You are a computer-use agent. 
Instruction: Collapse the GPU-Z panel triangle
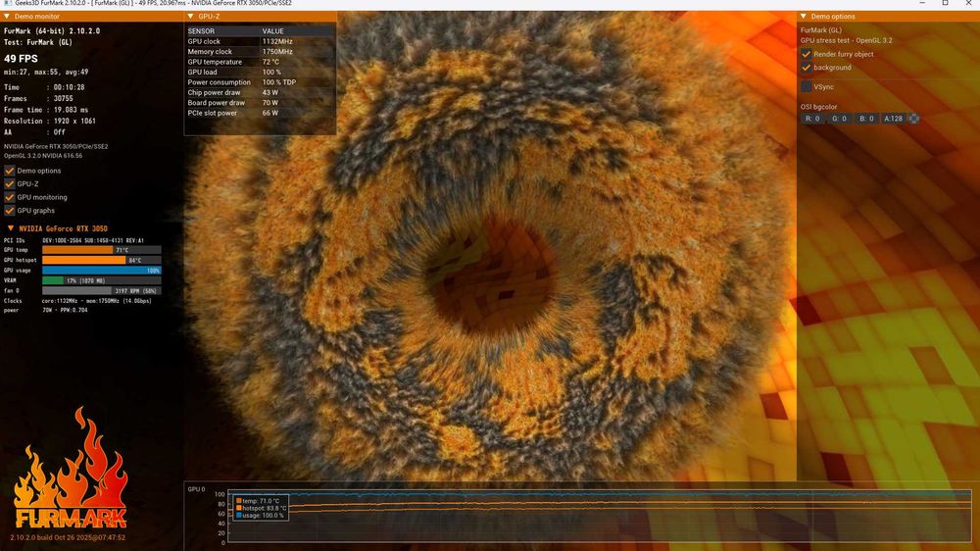tap(191, 17)
